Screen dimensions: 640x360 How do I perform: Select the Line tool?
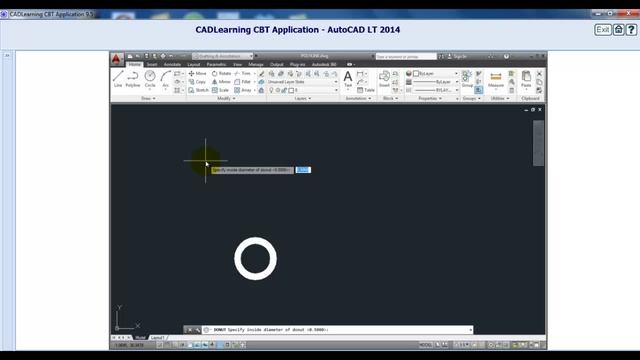[118, 79]
